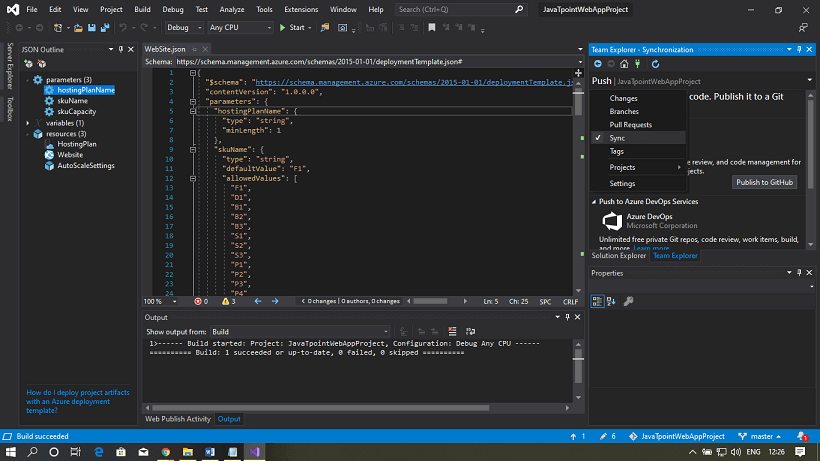The image size is (820, 461).
Task: Expand the variables (1) node
Action: pos(28,123)
